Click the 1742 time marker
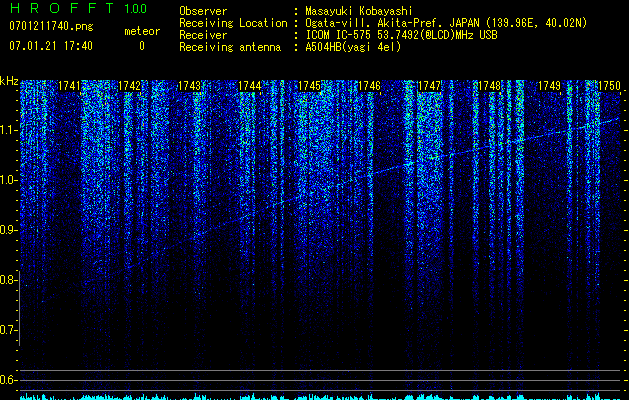This screenshot has width=629, height=400. click(130, 86)
